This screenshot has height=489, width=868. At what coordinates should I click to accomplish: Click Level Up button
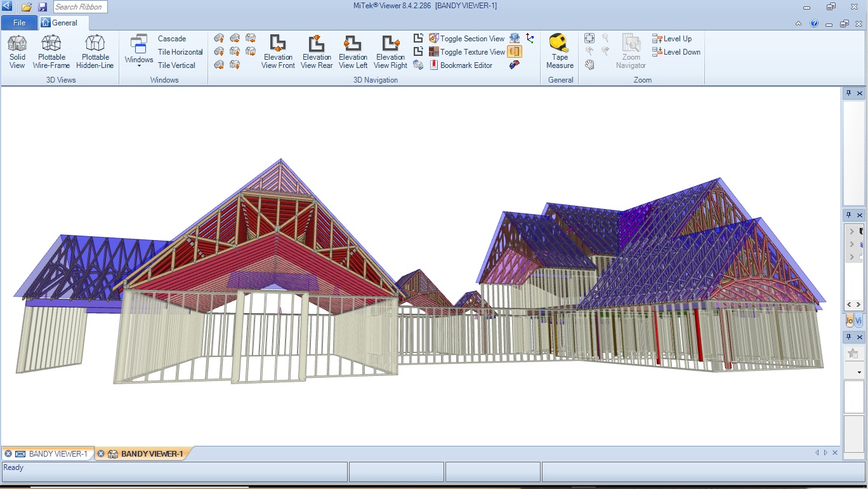coord(672,39)
